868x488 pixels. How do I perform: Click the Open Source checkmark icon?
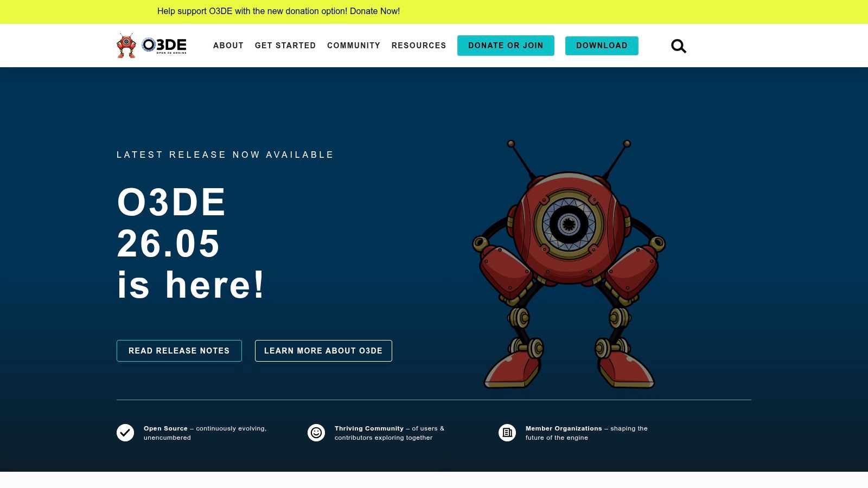coord(125,433)
